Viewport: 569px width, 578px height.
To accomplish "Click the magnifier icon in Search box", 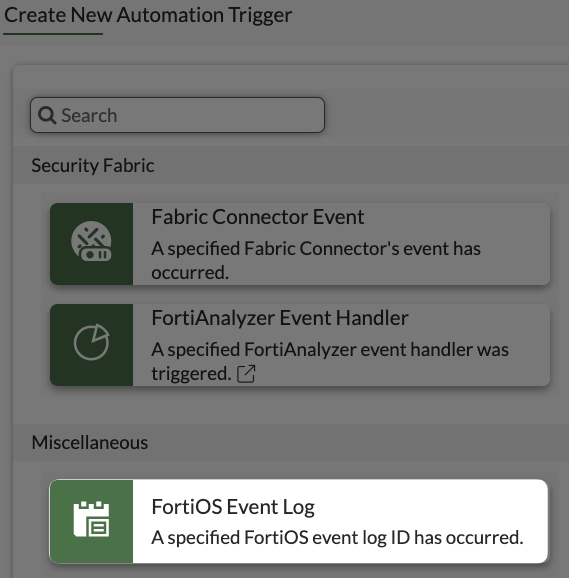I will [x=47, y=115].
